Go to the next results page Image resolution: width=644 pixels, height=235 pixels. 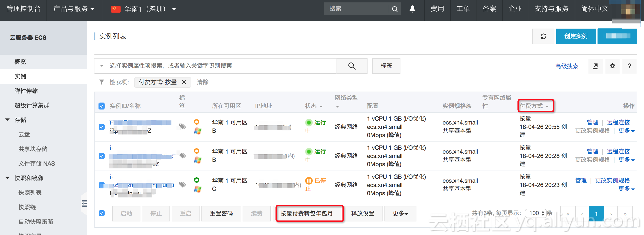(611, 214)
